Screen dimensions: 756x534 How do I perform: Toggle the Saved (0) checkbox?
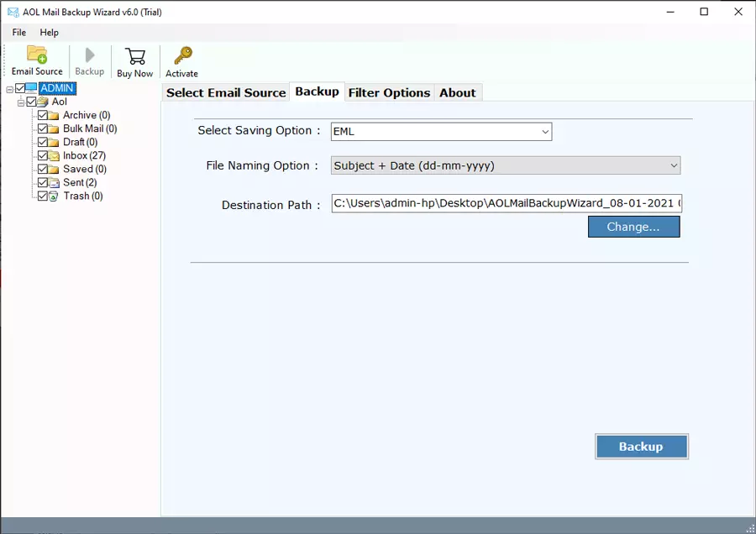[x=43, y=169]
